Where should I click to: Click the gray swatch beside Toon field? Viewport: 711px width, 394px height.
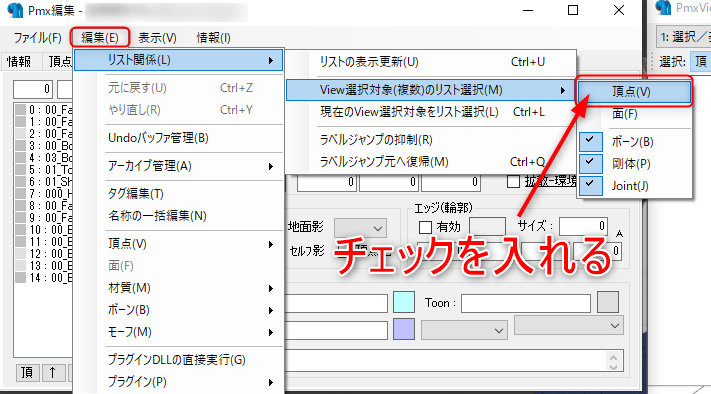(x=608, y=302)
